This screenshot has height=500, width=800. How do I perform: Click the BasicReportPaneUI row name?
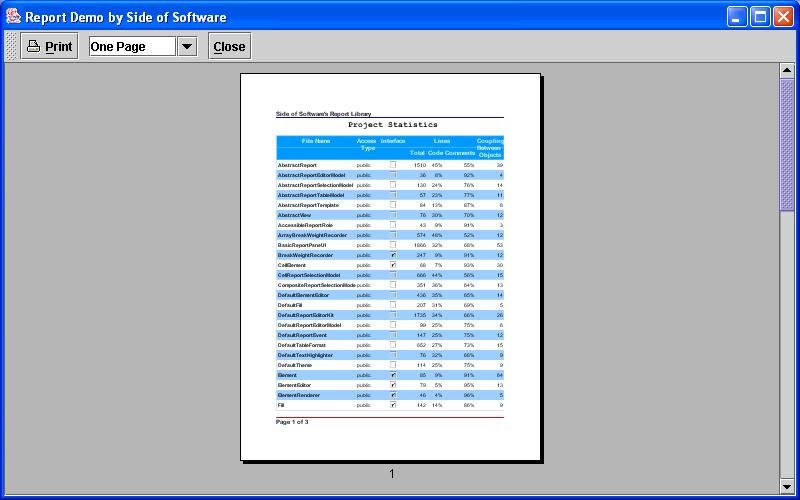tap(302, 245)
